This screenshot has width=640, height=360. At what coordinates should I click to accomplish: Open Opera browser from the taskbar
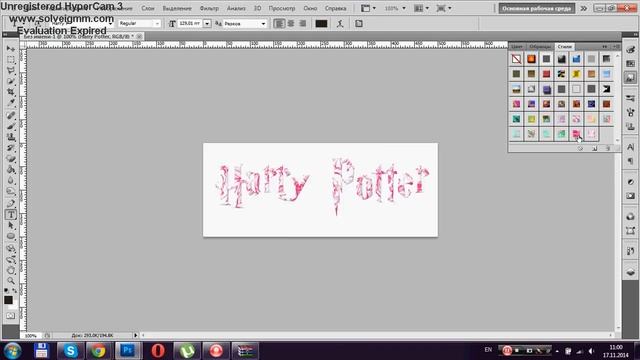(x=158, y=351)
